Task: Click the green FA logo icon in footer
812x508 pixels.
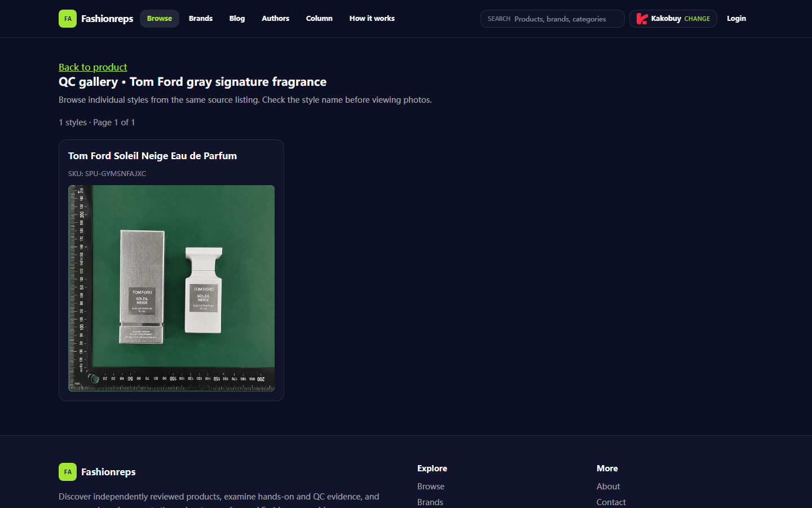Action: pyautogui.click(x=68, y=472)
